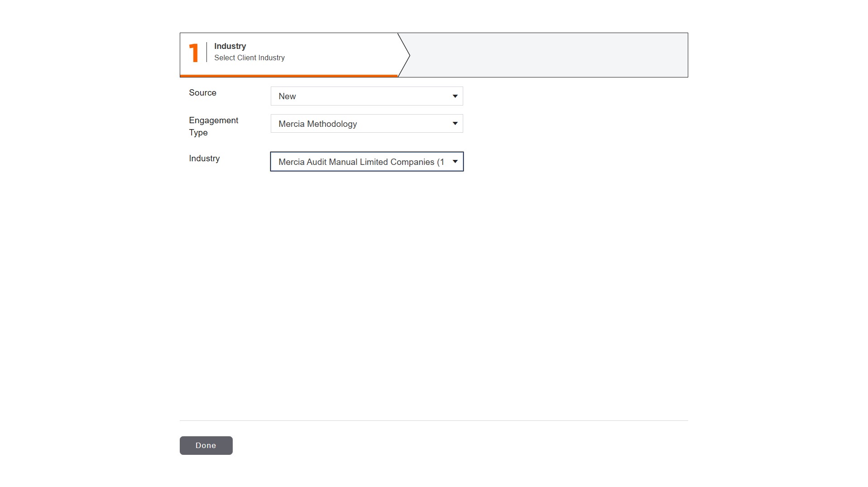Open the Source dropdown showing New
Screen dimensions: 868x487
[x=366, y=96]
